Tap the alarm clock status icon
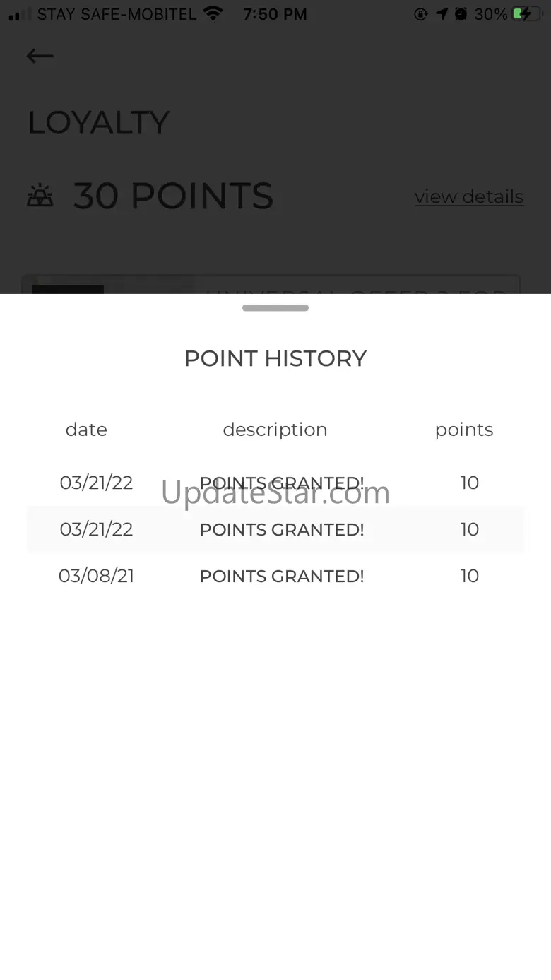Image resolution: width=551 pixels, height=980 pixels. click(461, 13)
